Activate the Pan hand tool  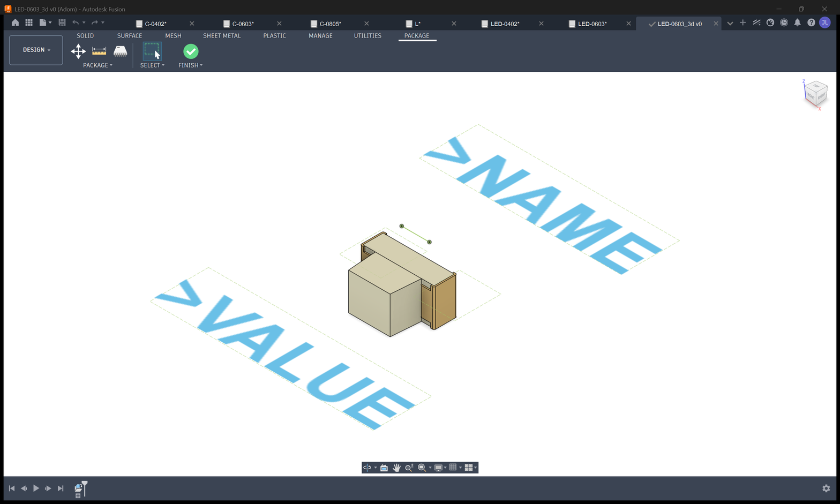[x=396, y=468]
